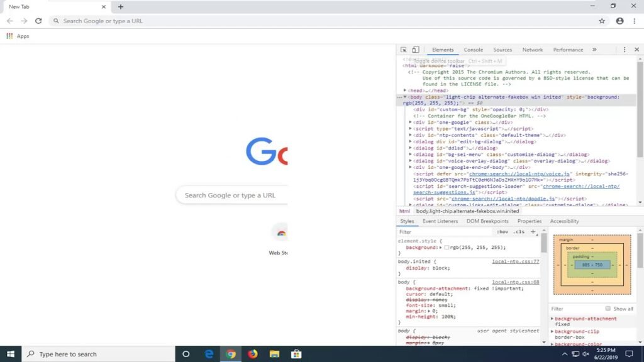This screenshot has height=362, width=644.
Task: Open Microsoft Store from the taskbar
Action: pyautogui.click(x=296, y=354)
